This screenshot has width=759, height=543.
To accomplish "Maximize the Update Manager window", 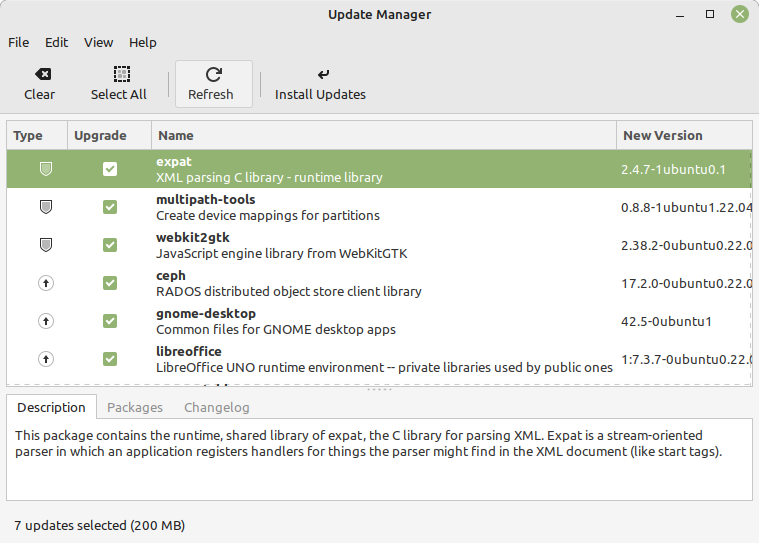I will 710,14.
